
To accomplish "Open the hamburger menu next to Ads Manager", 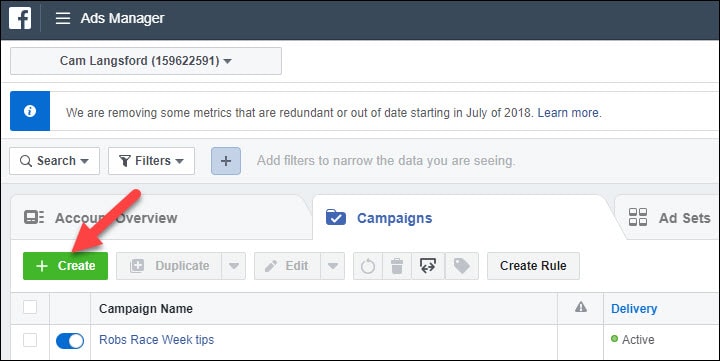I will click(63, 18).
